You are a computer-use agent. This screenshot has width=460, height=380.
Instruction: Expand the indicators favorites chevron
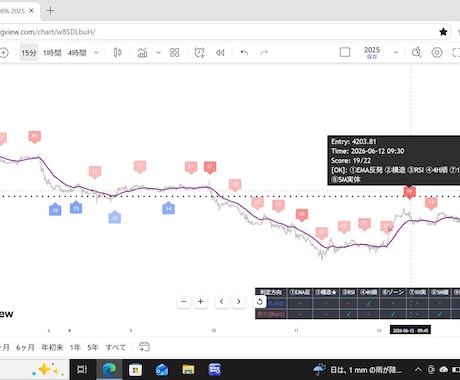tap(159, 52)
